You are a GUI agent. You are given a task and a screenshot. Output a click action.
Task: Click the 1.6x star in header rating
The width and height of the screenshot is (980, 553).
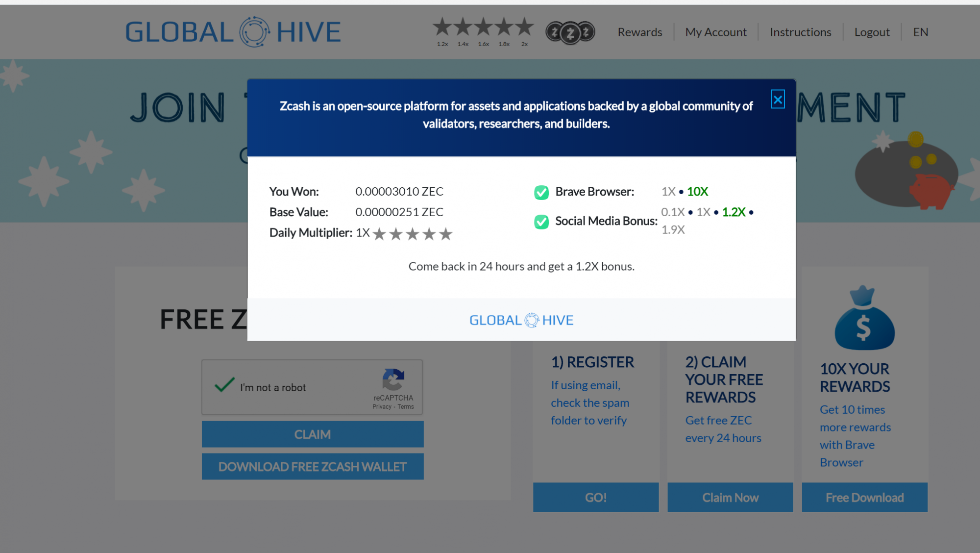[484, 27]
